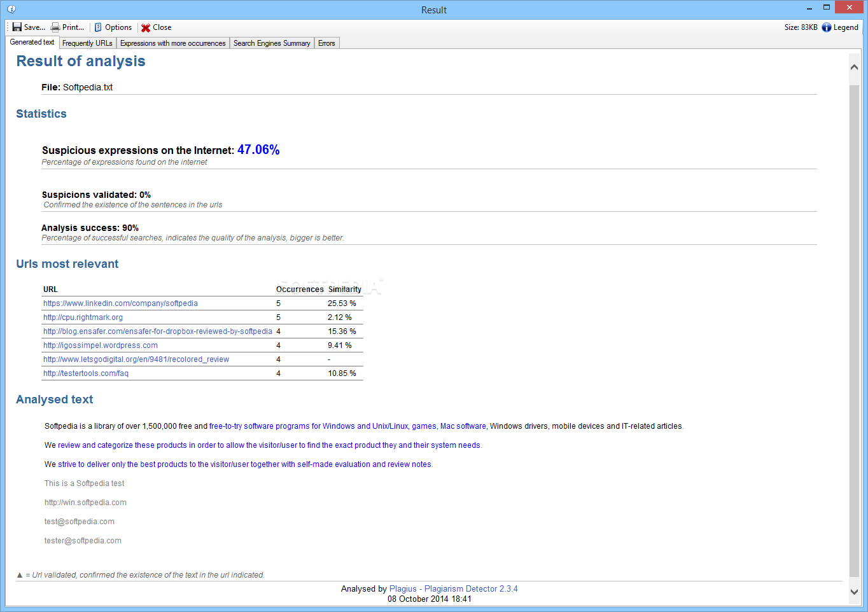Switch to the Errors tab
Viewport: 868px width, 612px height.
click(326, 43)
